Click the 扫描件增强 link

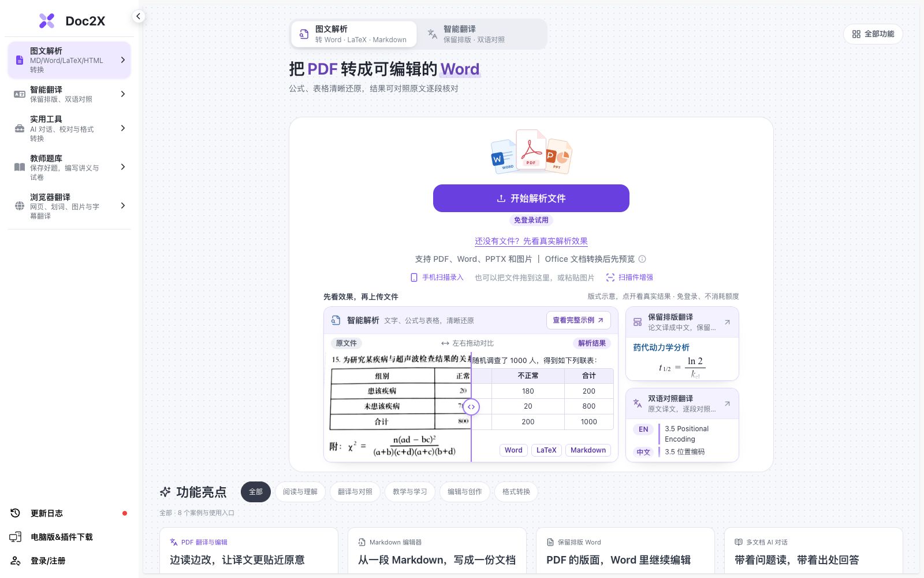629,277
